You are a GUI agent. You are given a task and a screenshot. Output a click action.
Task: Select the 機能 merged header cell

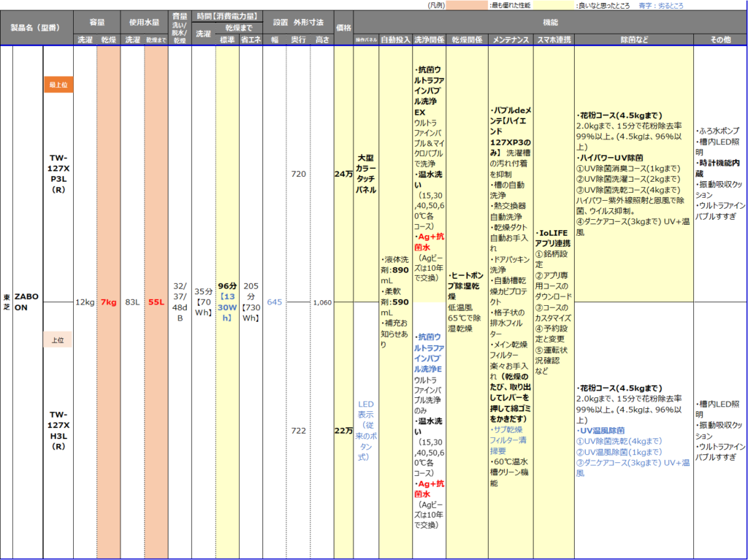coord(549,23)
